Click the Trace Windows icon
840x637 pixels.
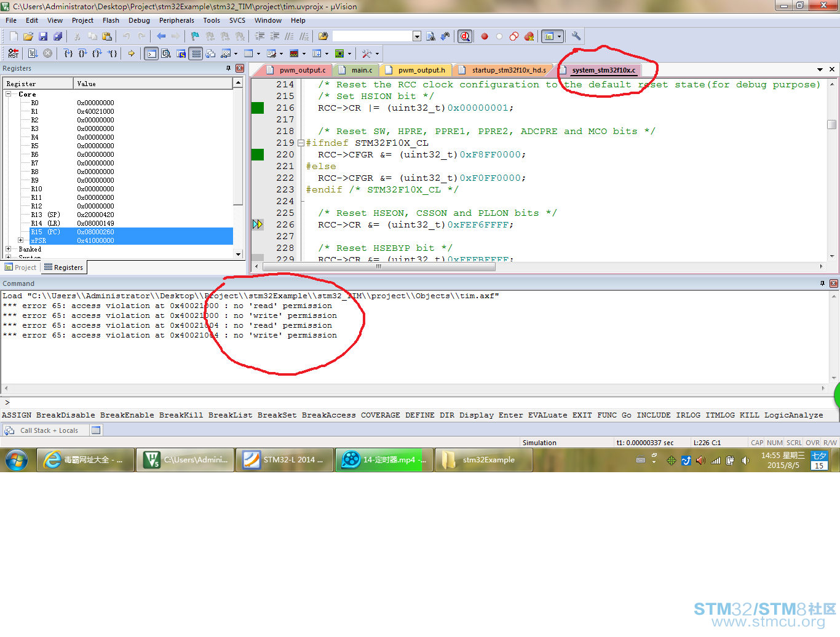pyautogui.click(x=317, y=53)
